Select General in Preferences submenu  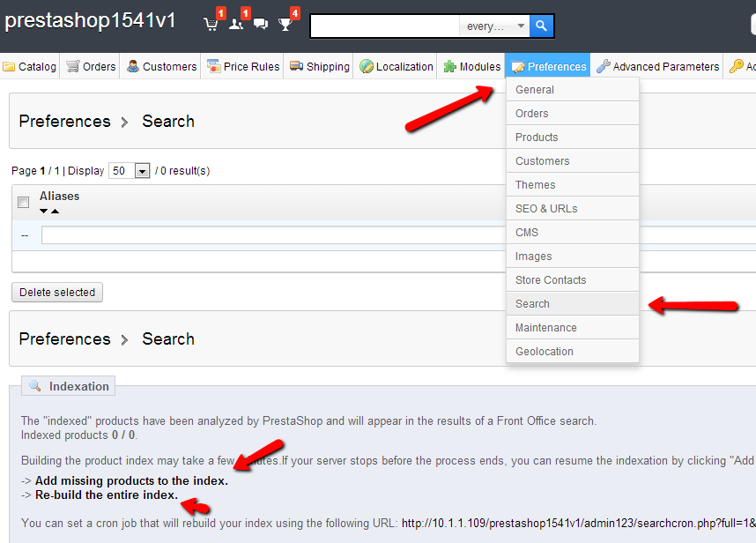tap(573, 90)
